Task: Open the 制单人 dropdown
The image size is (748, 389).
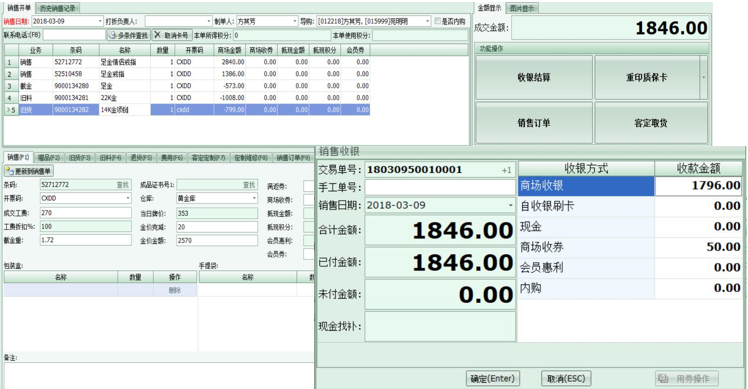Action: tap(294, 21)
